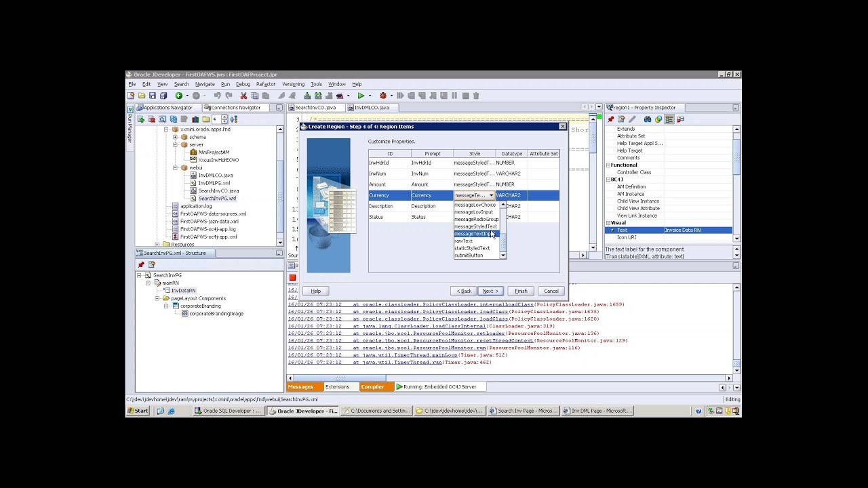Click the Rebuild project toolbar icon
Viewport: 868px width, 488px height.
318,96
